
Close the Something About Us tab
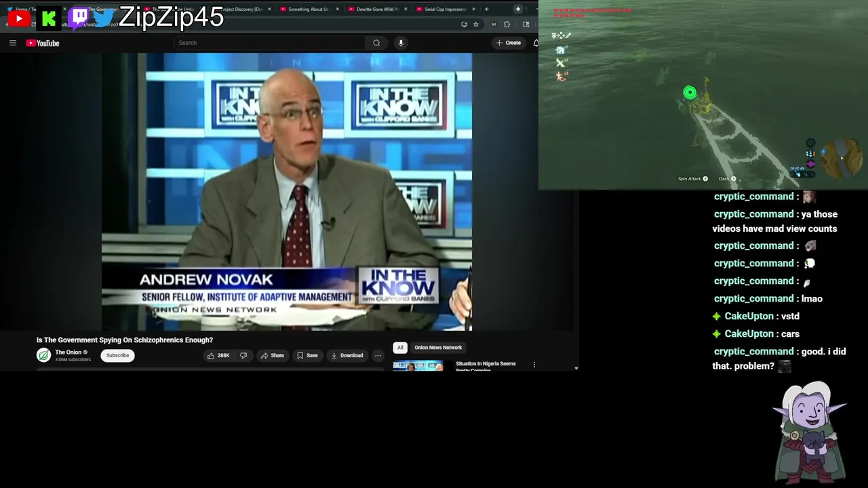coord(337,9)
